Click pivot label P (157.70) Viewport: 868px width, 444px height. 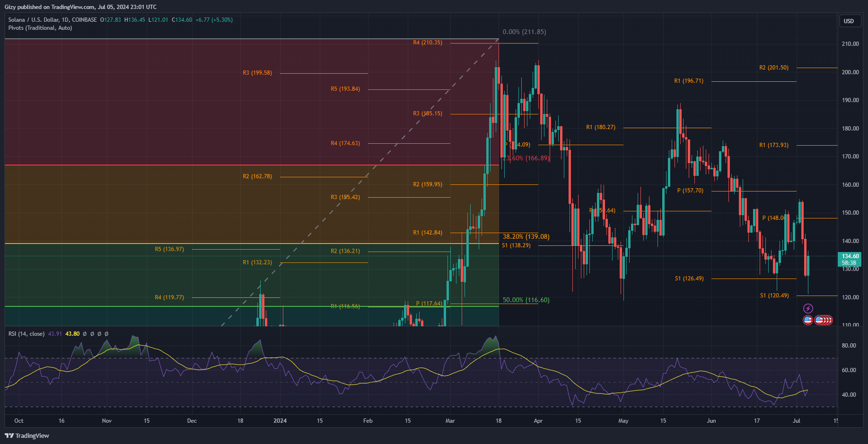tap(690, 191)
